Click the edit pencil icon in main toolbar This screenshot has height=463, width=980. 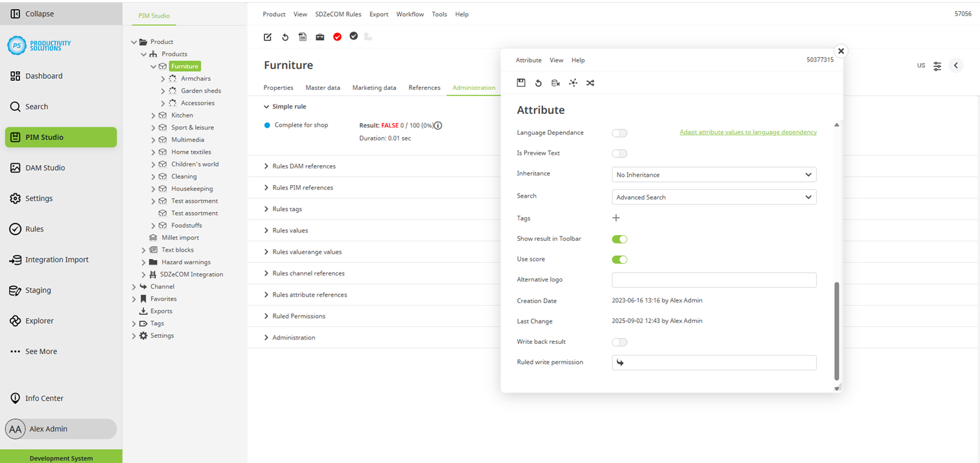268,37
